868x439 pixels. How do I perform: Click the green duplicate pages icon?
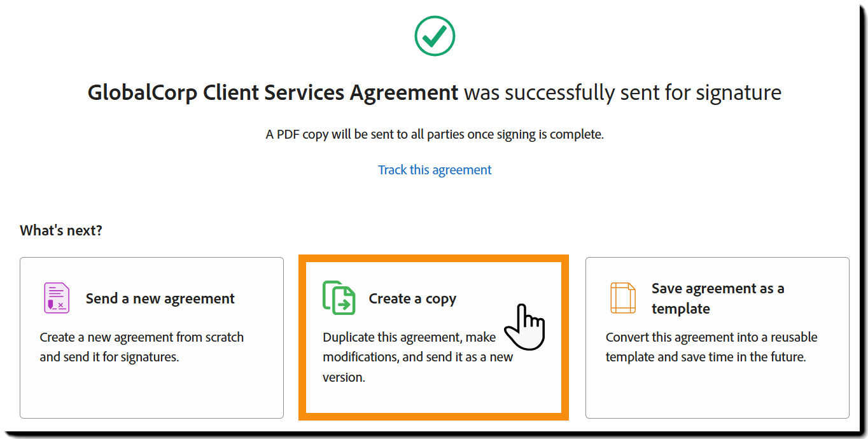(x=339, y=298)
